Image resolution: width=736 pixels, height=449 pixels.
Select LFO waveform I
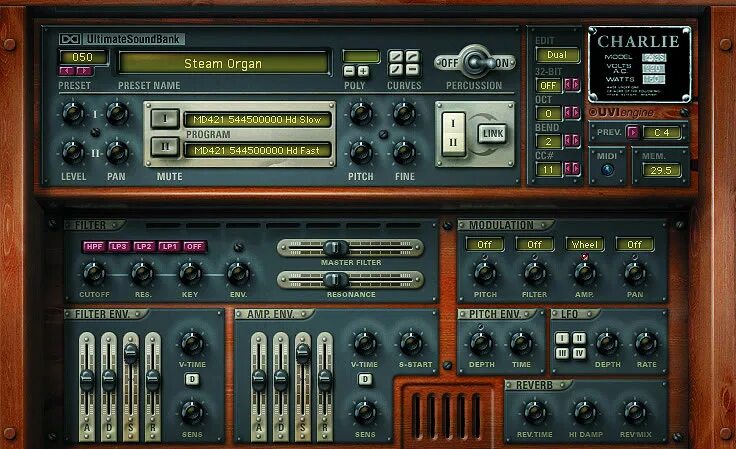pos(562,338)
